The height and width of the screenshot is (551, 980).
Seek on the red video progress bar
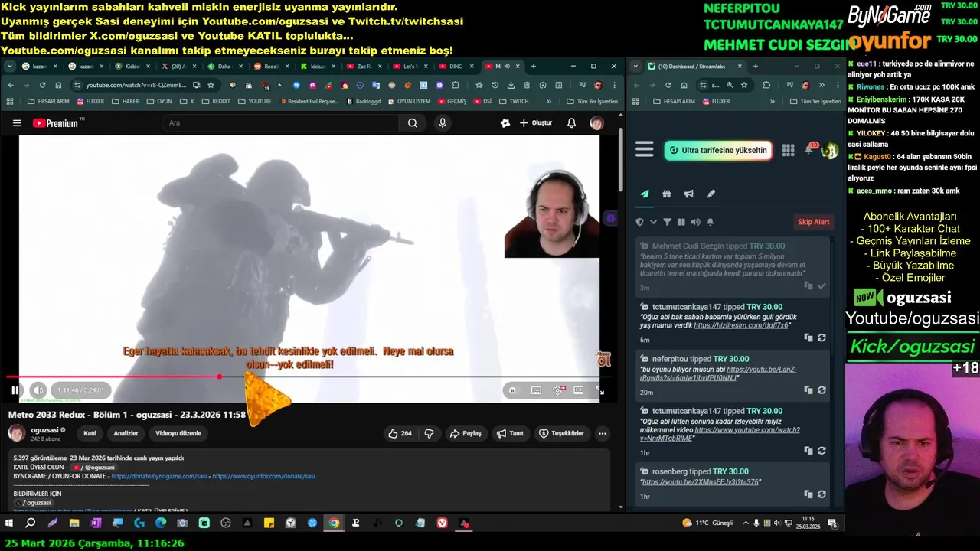pyautogui.click(x=309, y=377)
